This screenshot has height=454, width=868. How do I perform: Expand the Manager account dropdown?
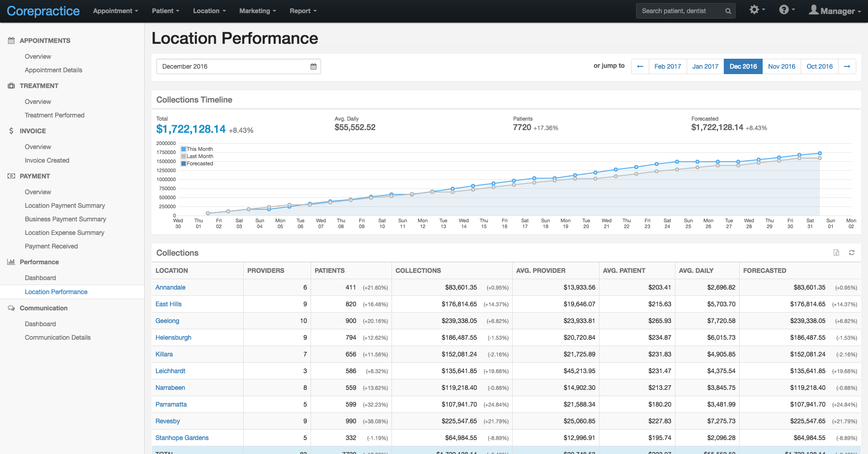pyautogui.click(x=835, y=10)
